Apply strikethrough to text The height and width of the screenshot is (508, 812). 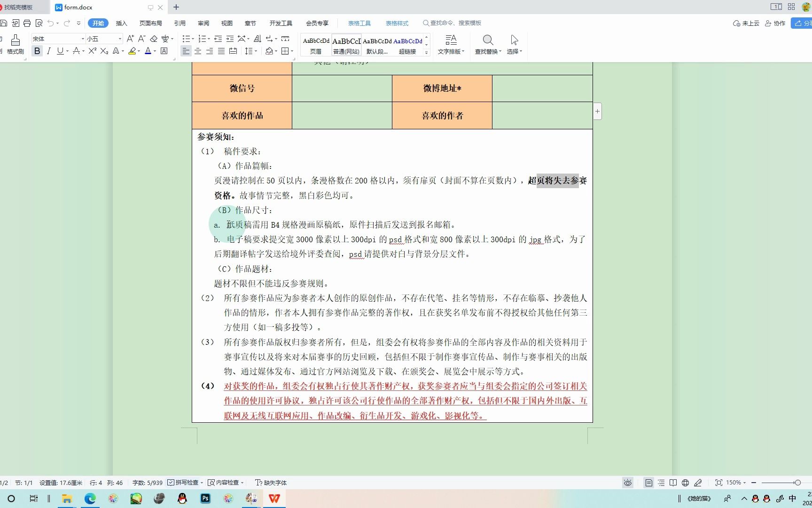76,51
